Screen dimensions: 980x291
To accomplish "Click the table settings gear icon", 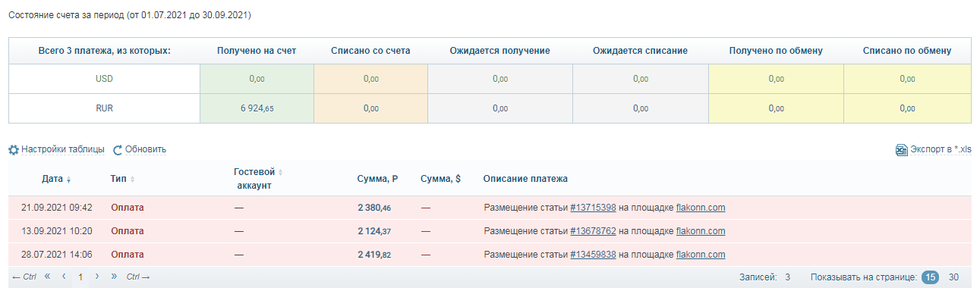I will coord(14,150).
